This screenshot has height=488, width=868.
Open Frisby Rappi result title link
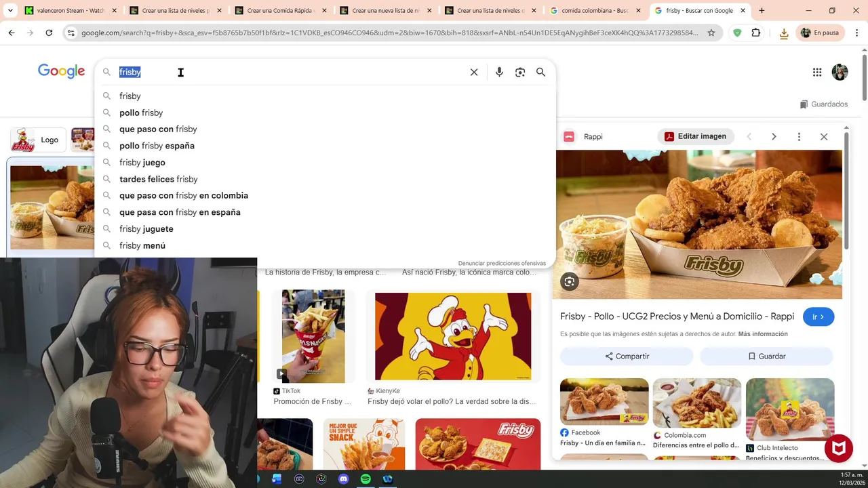(677, 317)
